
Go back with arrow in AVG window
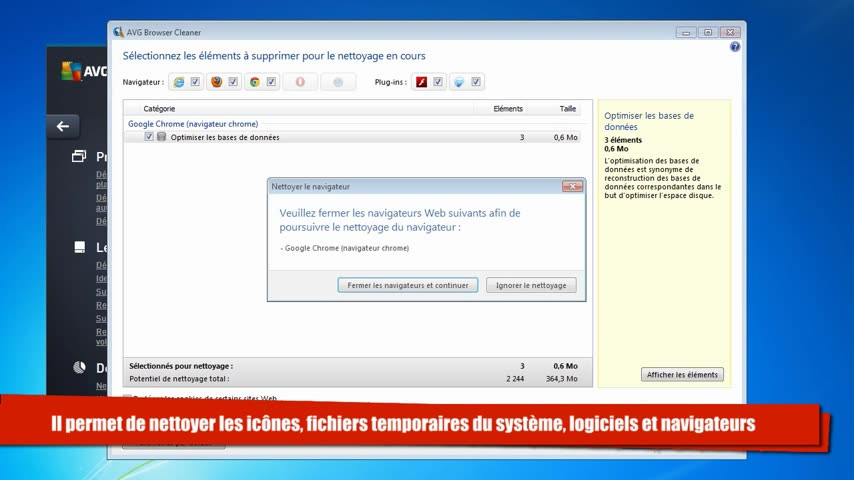pos(63,126)
